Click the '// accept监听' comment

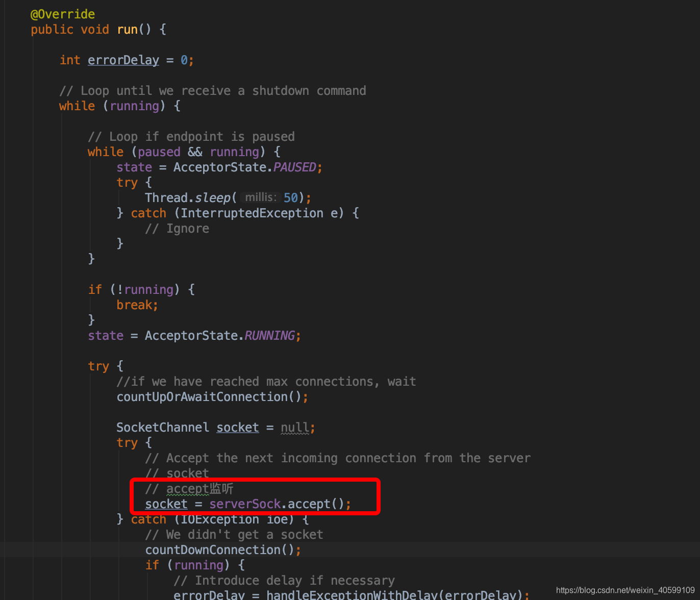(x=189, y=489)
